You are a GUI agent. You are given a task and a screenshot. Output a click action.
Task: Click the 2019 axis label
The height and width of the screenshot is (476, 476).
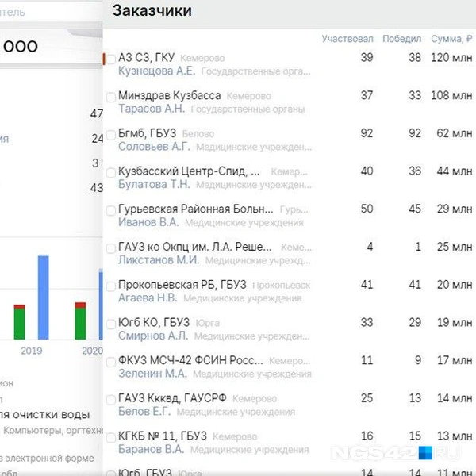pyautogui.click(x=32, y=351)
